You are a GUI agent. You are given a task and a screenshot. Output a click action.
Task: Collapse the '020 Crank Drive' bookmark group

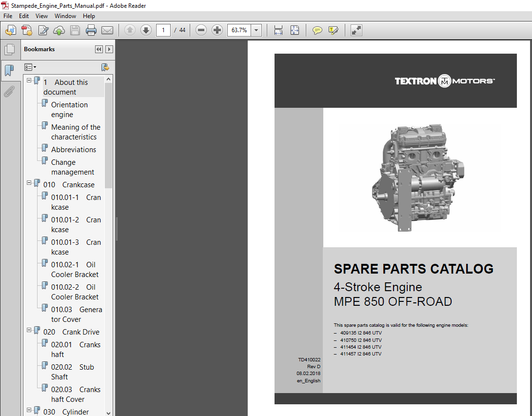point(29,330)
